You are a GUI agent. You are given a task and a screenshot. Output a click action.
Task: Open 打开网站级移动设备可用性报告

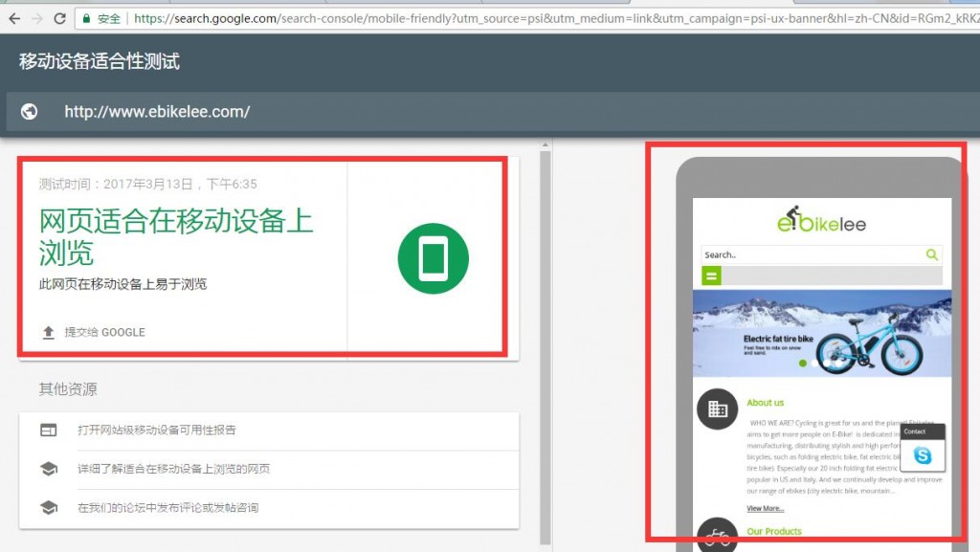(x=157, y=431)
